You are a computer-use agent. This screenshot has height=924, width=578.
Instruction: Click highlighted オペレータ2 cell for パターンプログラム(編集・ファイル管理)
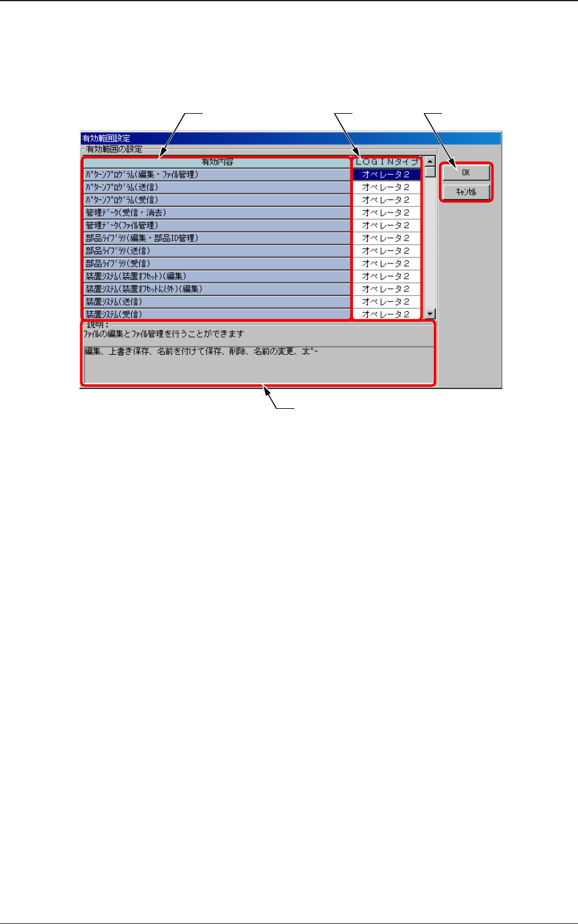(387, 175)
